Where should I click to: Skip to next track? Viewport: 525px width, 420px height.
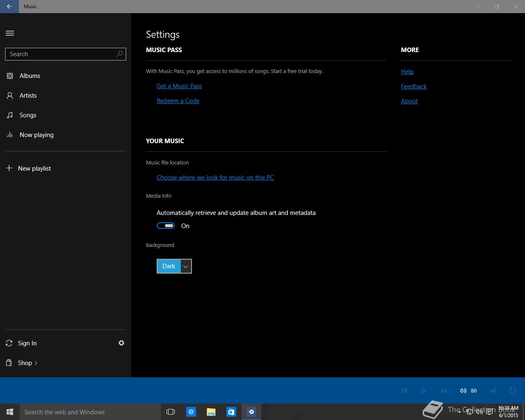pyautogui.click(x=443, y=390)
